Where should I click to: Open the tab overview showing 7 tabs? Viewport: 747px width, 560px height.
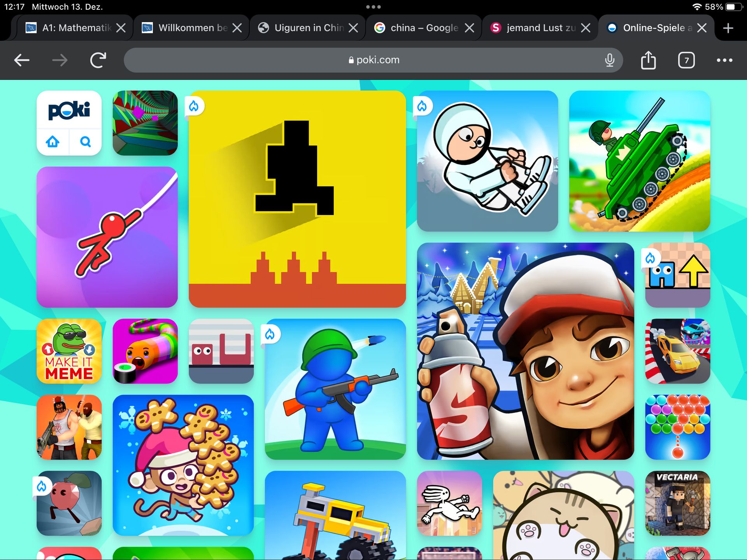pyautogui.click(x=686, y=60)
